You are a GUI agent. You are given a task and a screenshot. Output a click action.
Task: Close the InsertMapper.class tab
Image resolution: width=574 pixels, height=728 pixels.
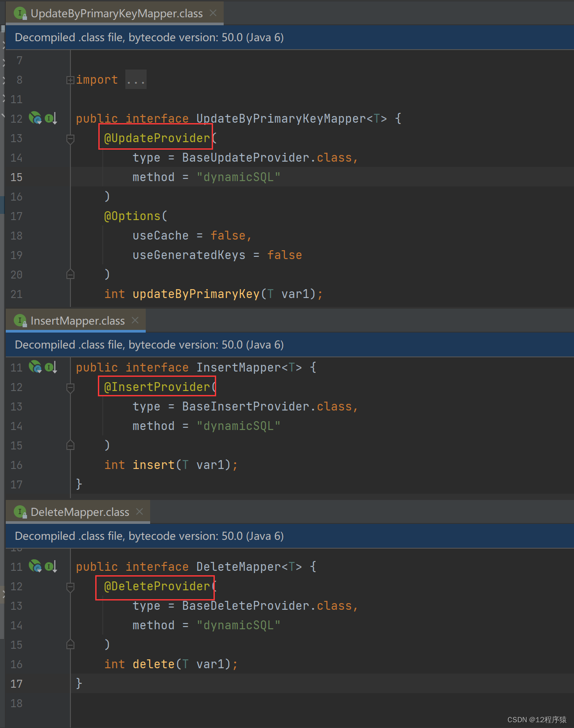click(x=135, y=320)
